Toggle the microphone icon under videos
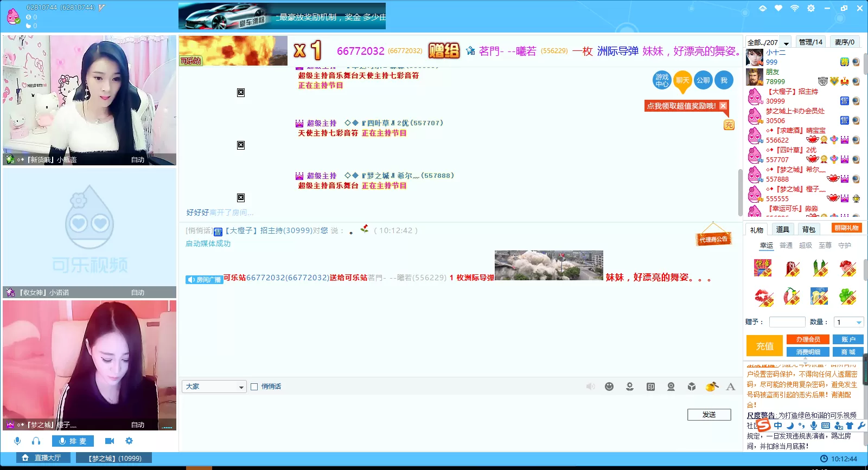 point(17,441)
